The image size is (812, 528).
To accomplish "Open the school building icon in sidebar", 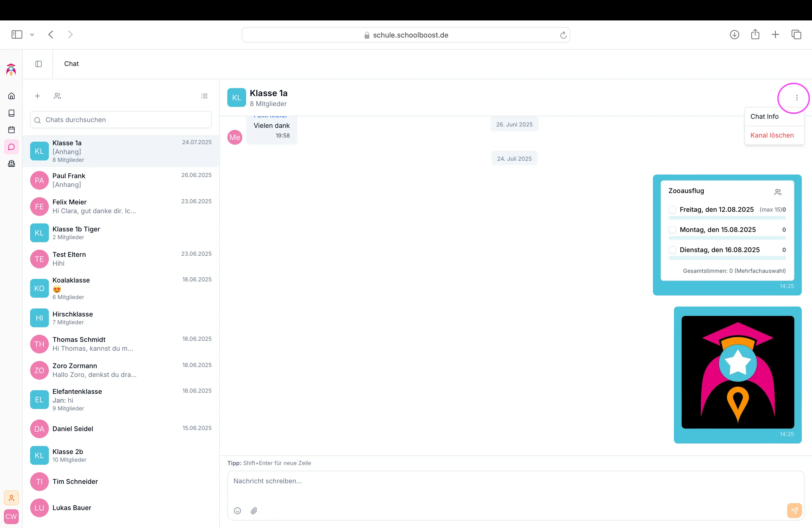I will point(11,164).
